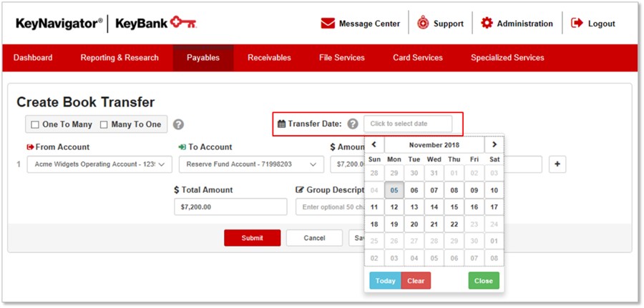644x308 pixels.
Task: Click the Cancel button
Action: click(x=314, y=238)
